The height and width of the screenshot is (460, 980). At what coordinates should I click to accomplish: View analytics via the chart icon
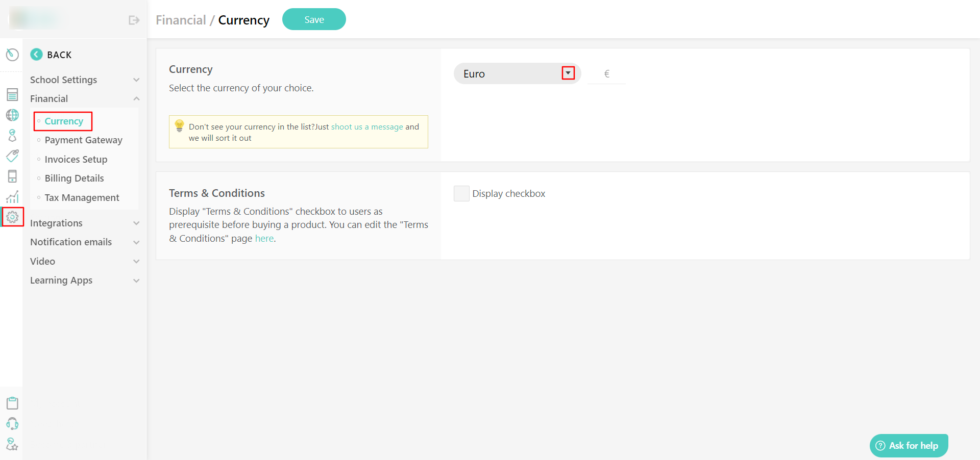[12, 196]
